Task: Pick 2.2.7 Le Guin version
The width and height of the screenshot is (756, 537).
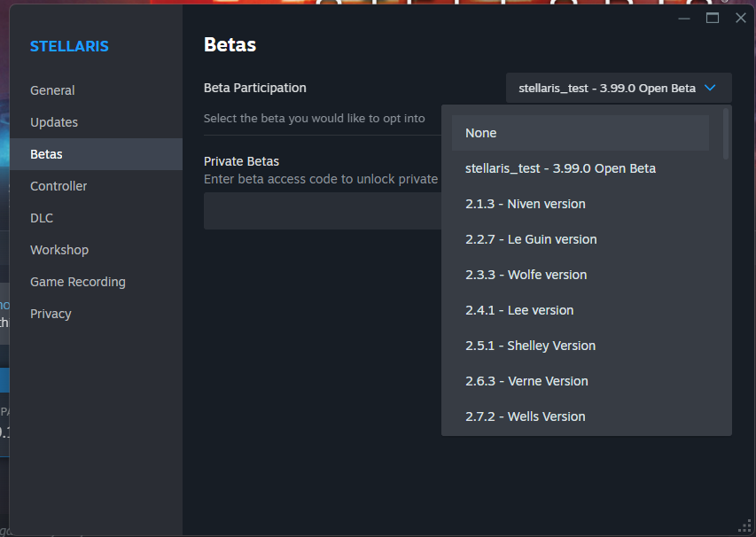Action: tap(580, 239)
